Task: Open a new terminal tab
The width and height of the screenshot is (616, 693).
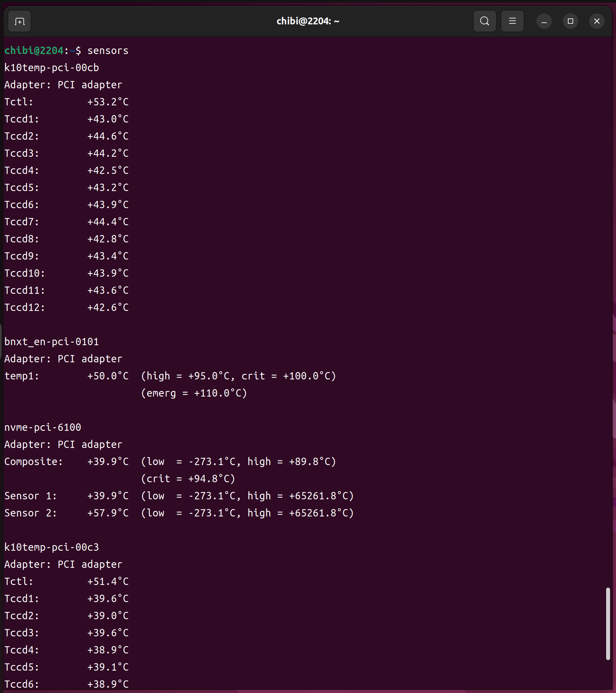Action: tap(19, 21)
